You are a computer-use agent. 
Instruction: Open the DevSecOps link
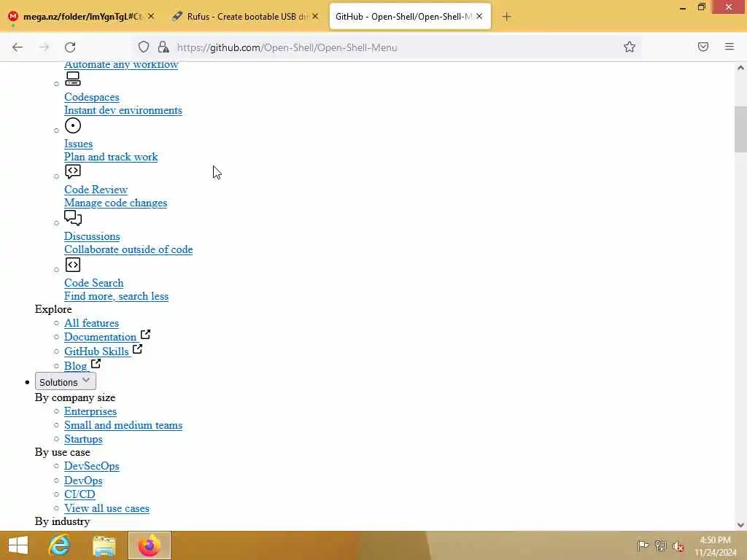tap(91, 466)
